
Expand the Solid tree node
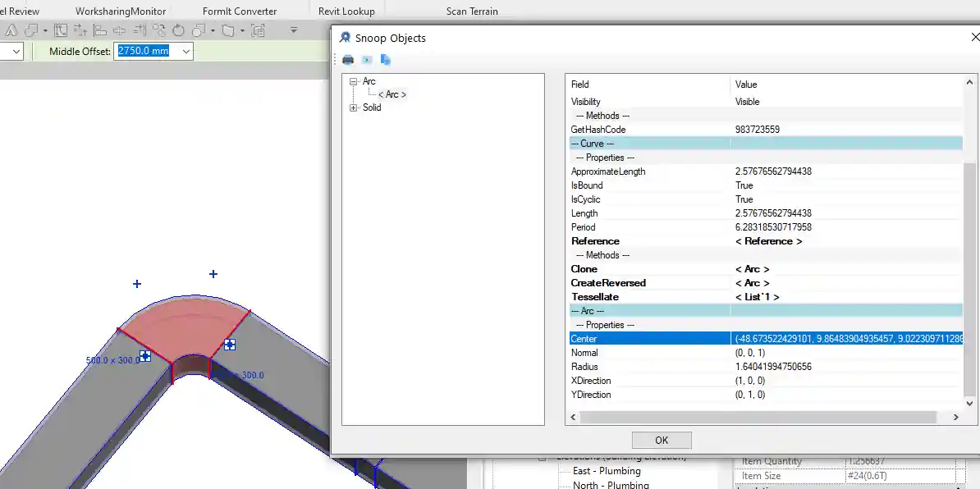pyautogui.click(x=354, y=107)
